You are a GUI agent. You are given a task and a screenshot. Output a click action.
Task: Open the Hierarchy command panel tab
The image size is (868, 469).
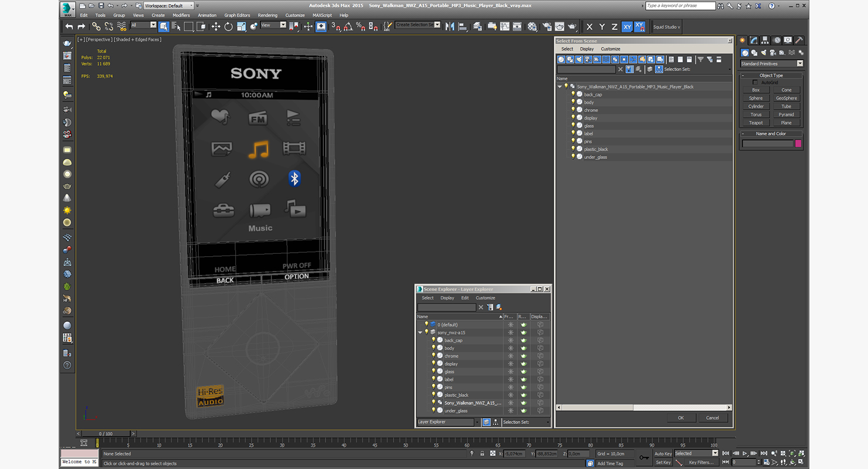tap(765, 40)
